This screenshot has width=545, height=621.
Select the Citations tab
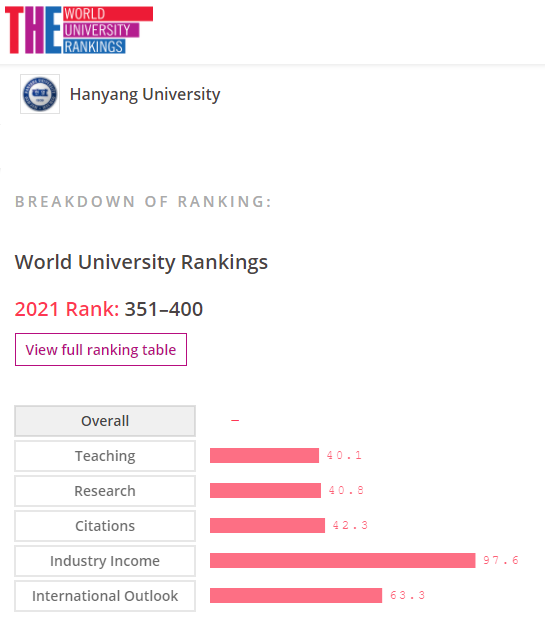click(105, 526)
